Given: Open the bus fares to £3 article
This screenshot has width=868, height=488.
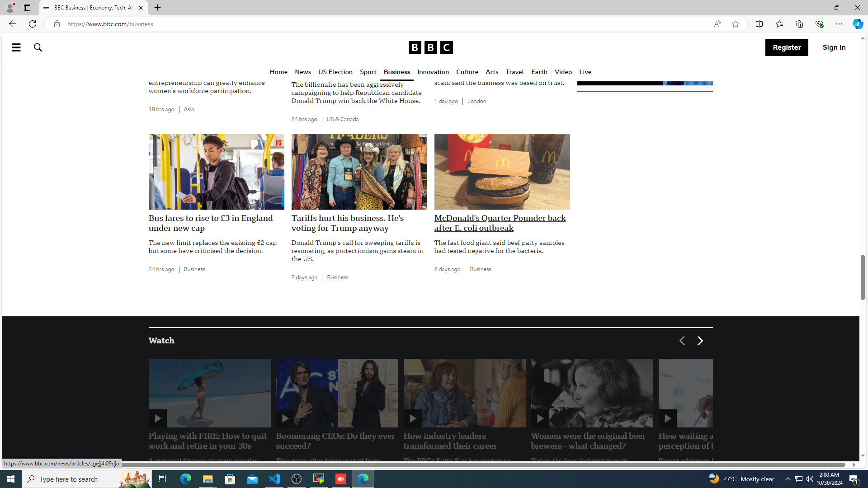Looking at the screenshot, I should pos(211,223).
